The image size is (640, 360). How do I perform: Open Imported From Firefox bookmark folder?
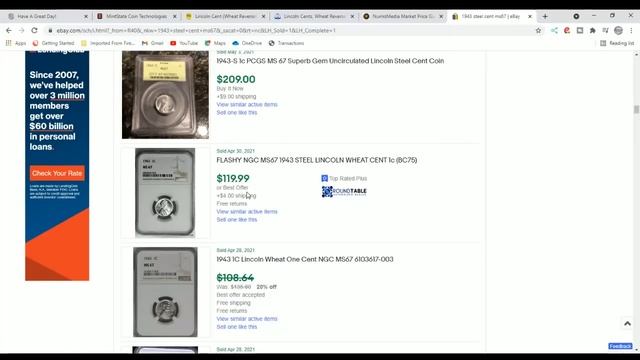(108, 43)
